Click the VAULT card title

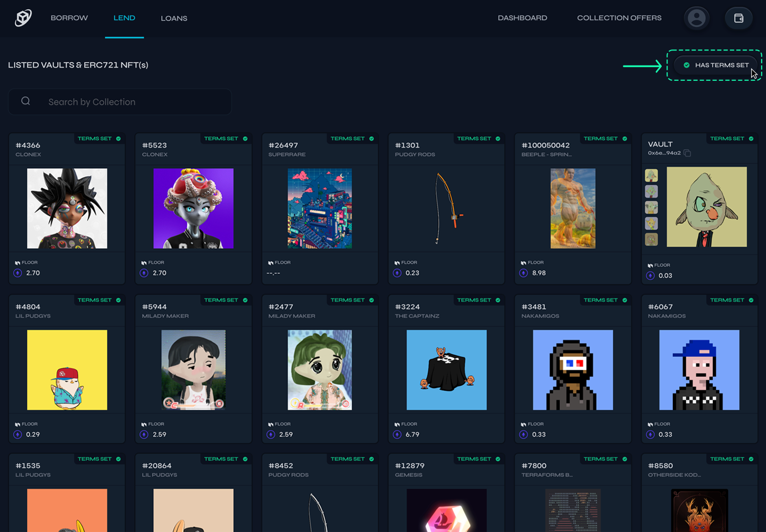pyautogui.click(x=660, y=144)
